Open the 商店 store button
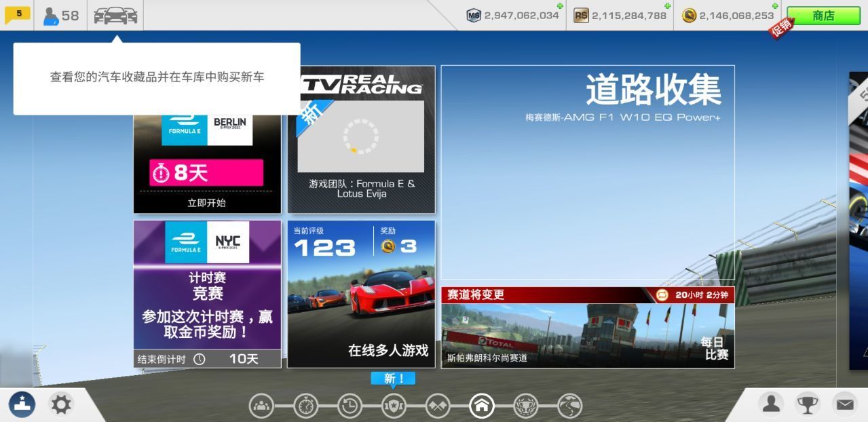 (825, 15)
